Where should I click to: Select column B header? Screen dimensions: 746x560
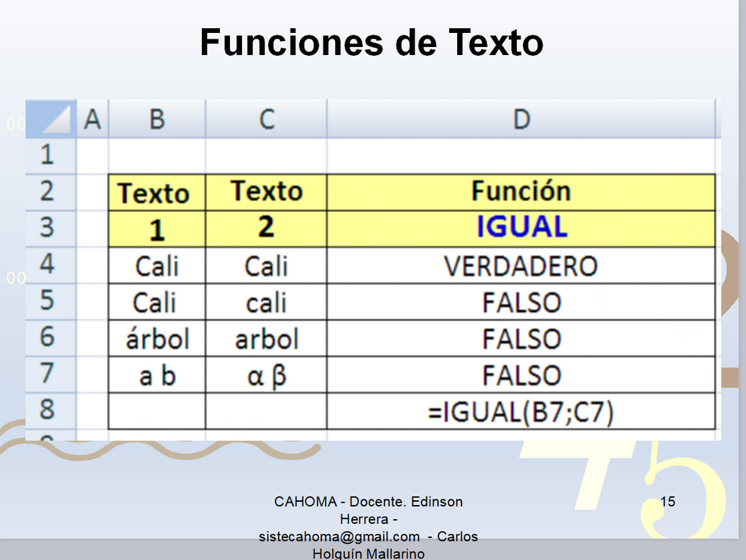(157, 119)
